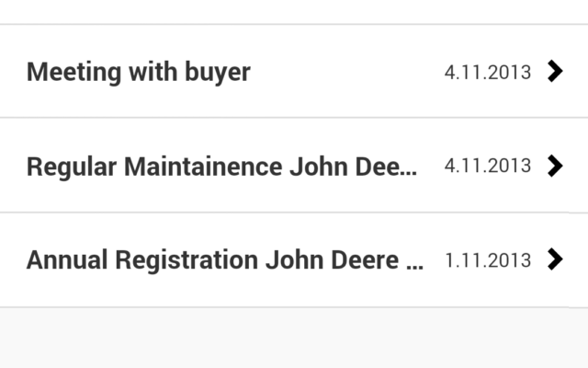Select the Meeting with buyer title
Screen dimensions: 588x368
(139, 72)
